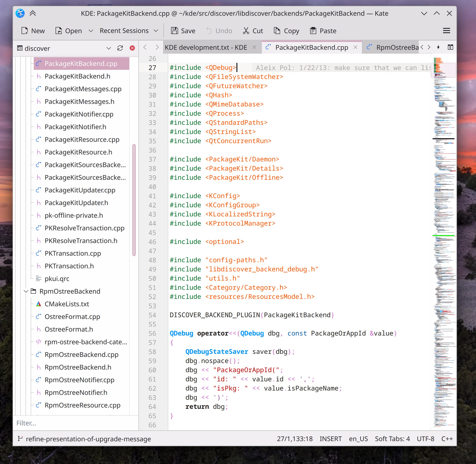
Task: Expand the Recent Sessions dropdown
Action: pyautogui.click(x=156, y=31)
